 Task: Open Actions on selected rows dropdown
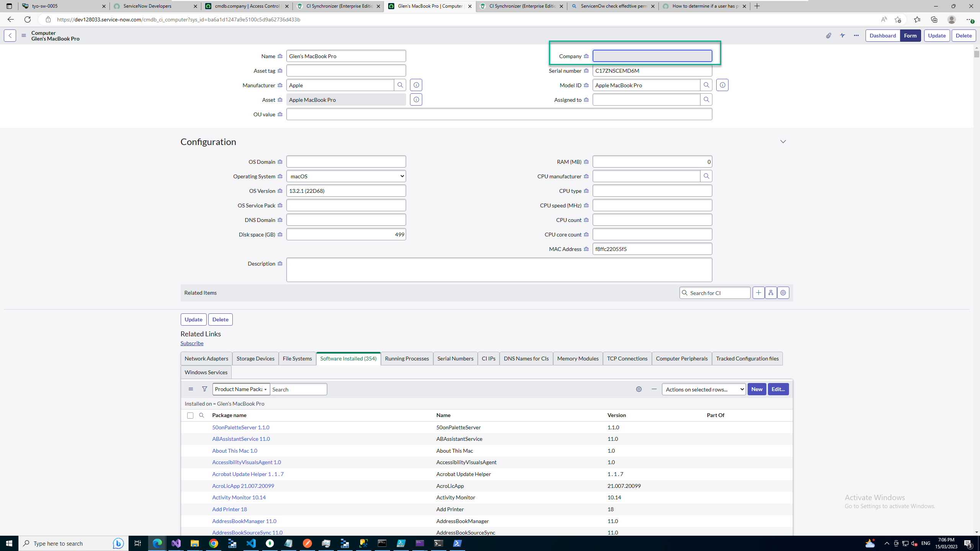tap(704, 389)
